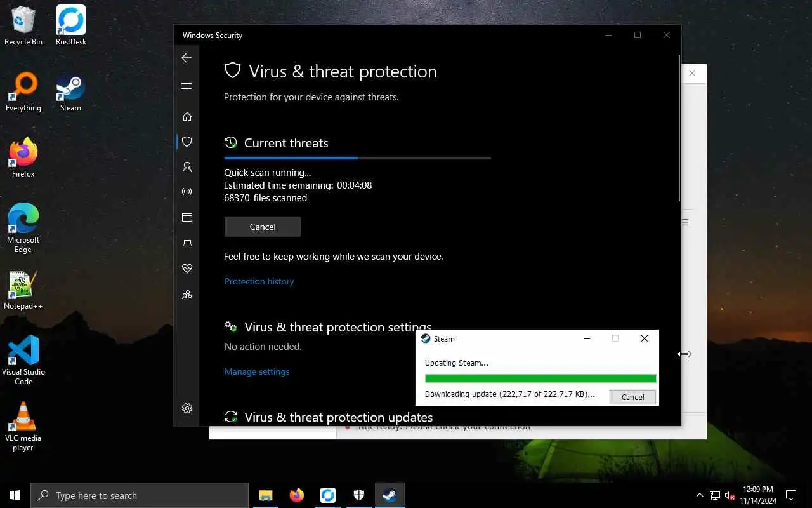Open Windows Security settings gear
Screen dimensions: 812x508
tap(187, 408)
